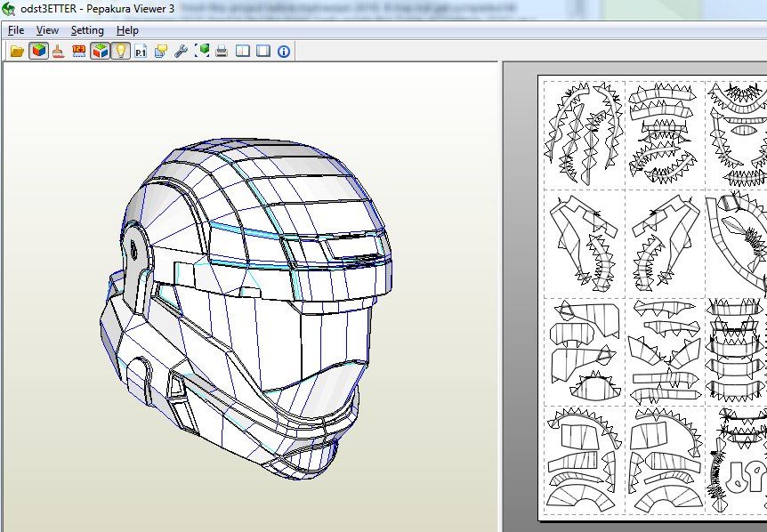Open the View menu
The height and width of the screenshot is (532, 767).
(47, 30)
